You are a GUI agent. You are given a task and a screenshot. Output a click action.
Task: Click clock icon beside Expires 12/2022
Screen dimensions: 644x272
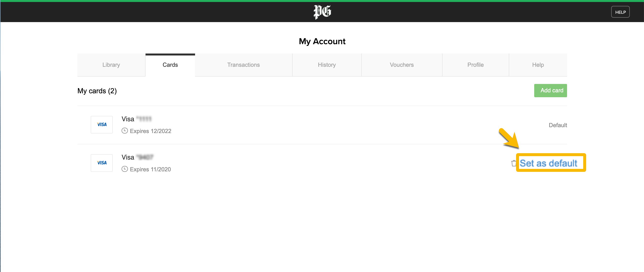124,131
